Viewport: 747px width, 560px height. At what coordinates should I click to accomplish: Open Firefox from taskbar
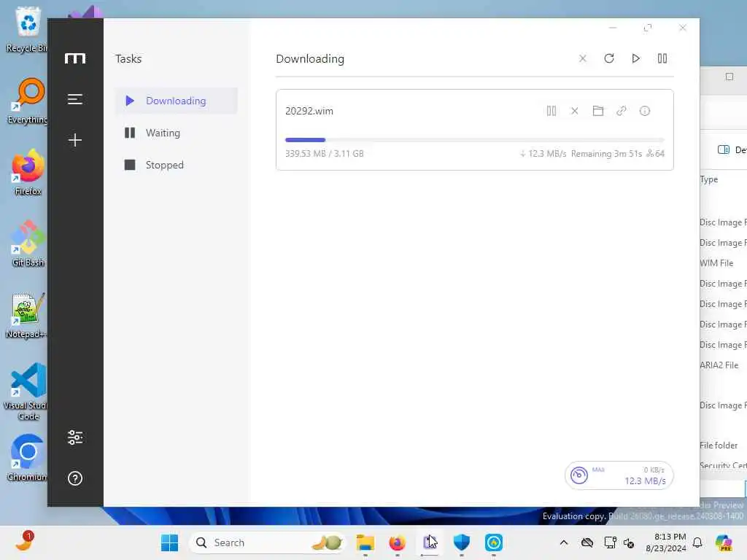pyautogui.click(x=398, y=542)
